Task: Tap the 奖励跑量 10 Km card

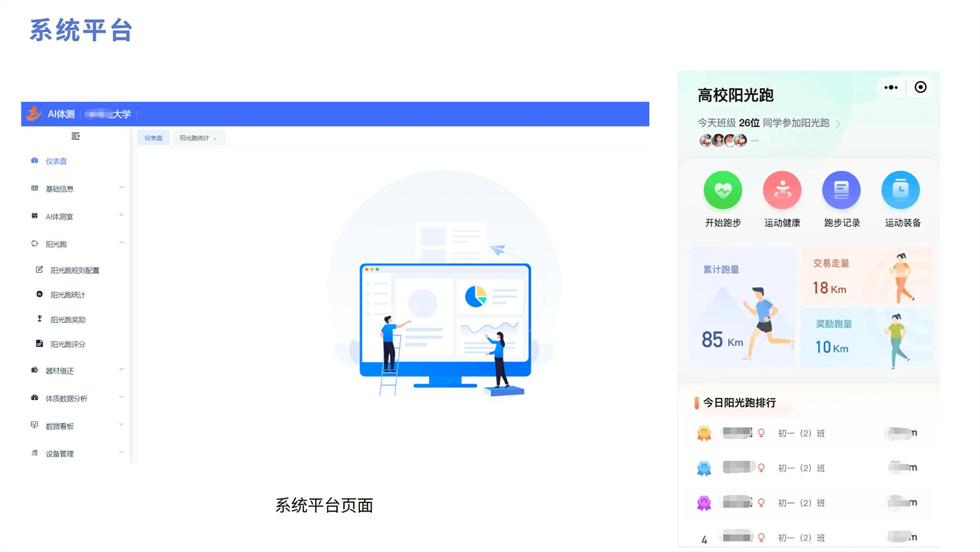Action: (x=866, y=337)
